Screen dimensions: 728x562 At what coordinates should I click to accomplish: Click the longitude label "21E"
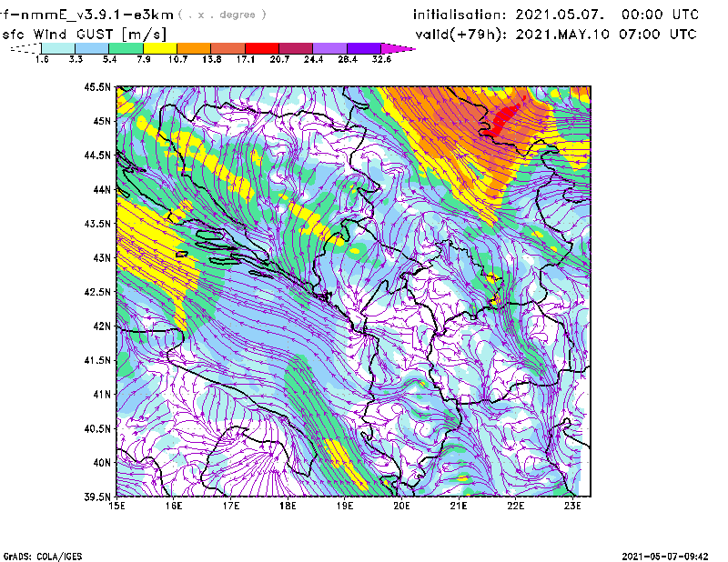pos(459,506)
